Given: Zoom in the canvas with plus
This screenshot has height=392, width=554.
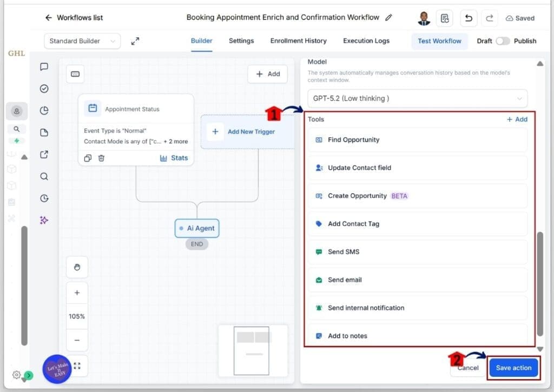Looking at the screenshot, I should tap(77, 293).
